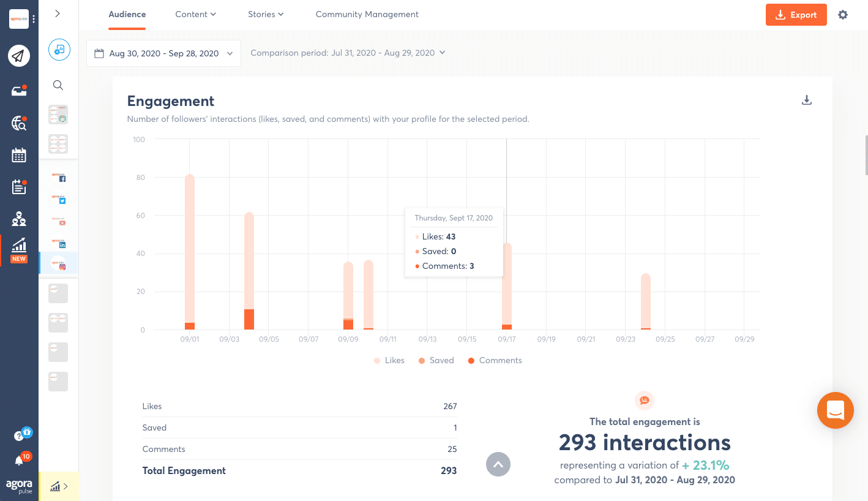
Task: Open notifications bell with 10 badge
Action: coord(19,461)
